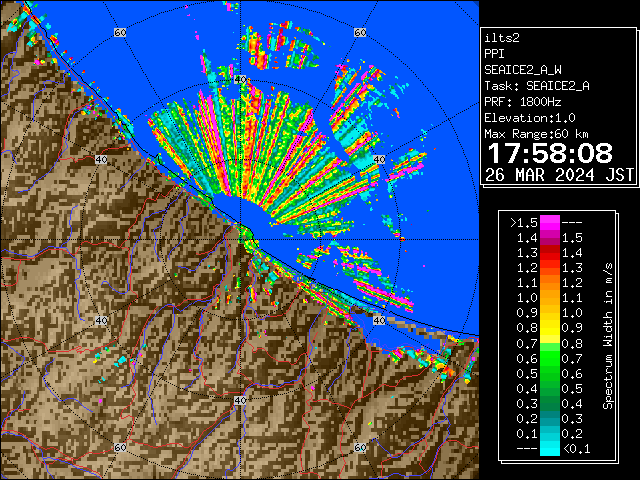Click the >1.5 legend scale label
This screenshot has height=480, width=640.
[x=524, y=223]
